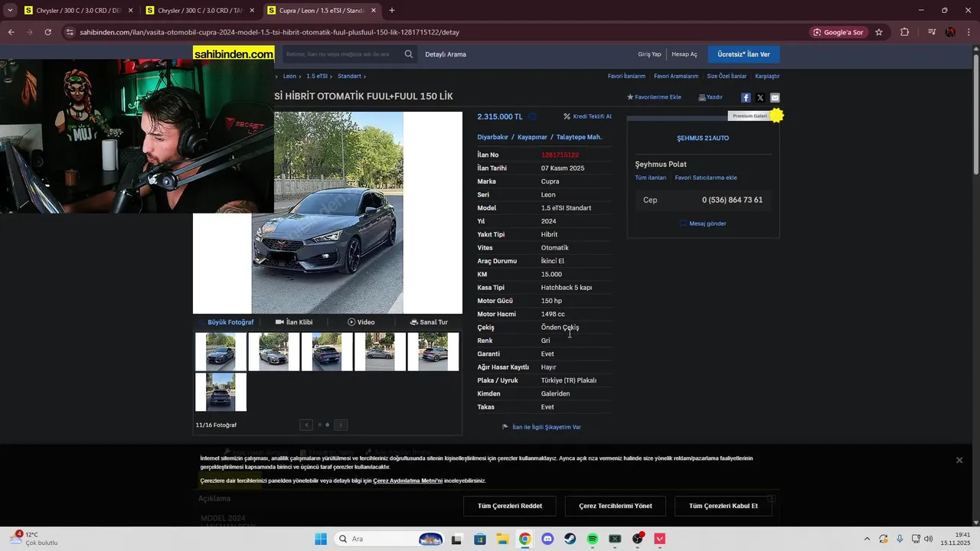The height and width of the screenshot is (551, 980).
Task: Click Çerez Tercihlerimi Yönet button
Action: pyautogui.click(x=616, y=506)
